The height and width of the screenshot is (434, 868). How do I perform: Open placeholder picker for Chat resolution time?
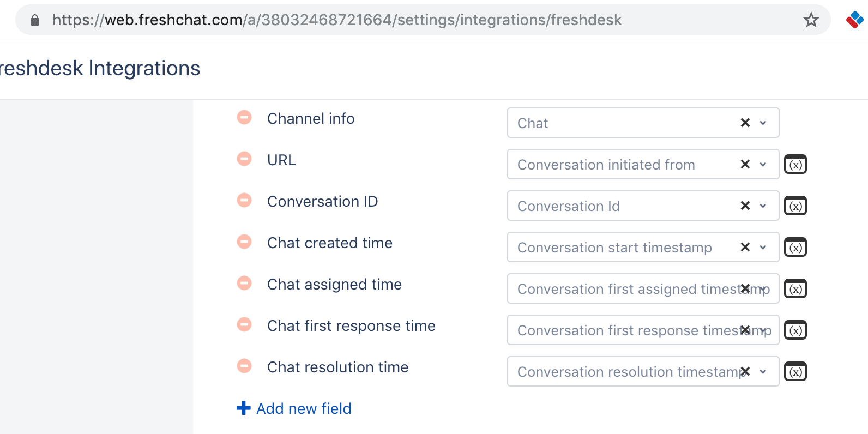pos(795,372)
